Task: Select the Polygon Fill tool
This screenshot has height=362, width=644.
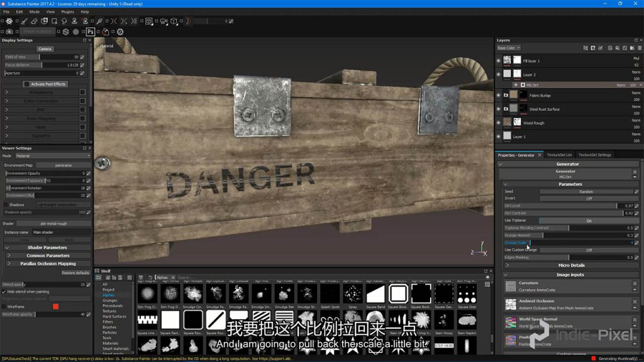Action: pos(54,21)
